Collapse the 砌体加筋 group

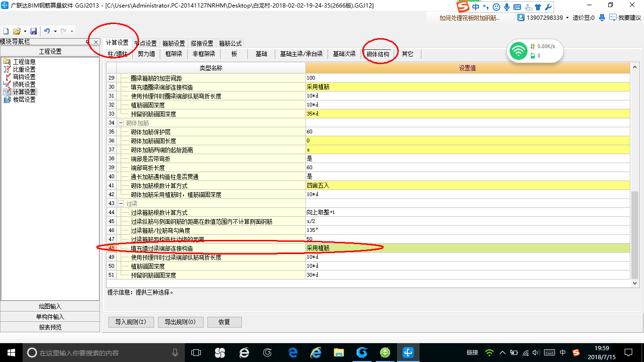pos(121,123)
